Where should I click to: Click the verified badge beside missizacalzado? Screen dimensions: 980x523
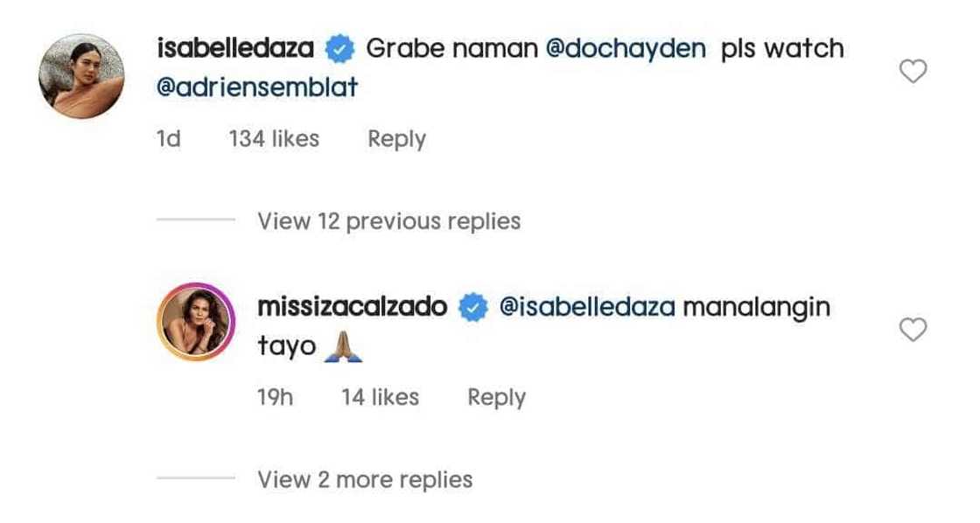point(473,308)
